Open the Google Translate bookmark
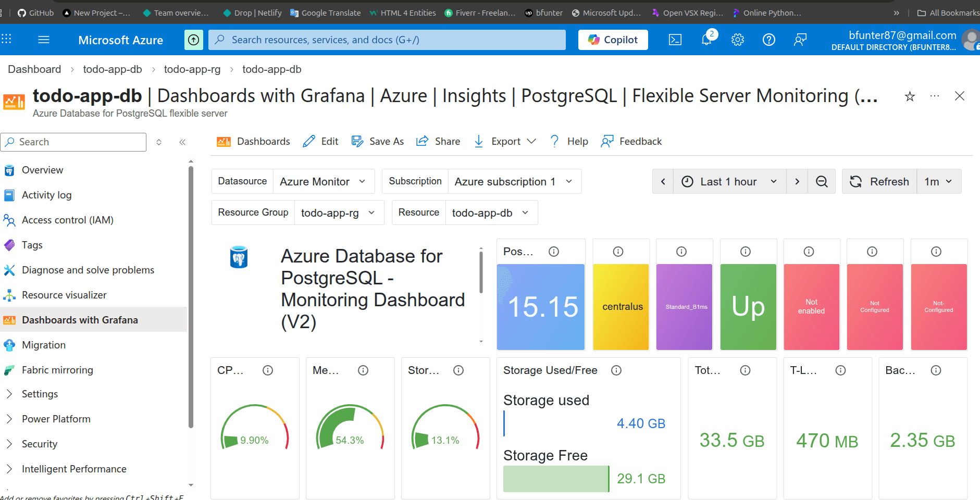 click(x=326, y=13)
